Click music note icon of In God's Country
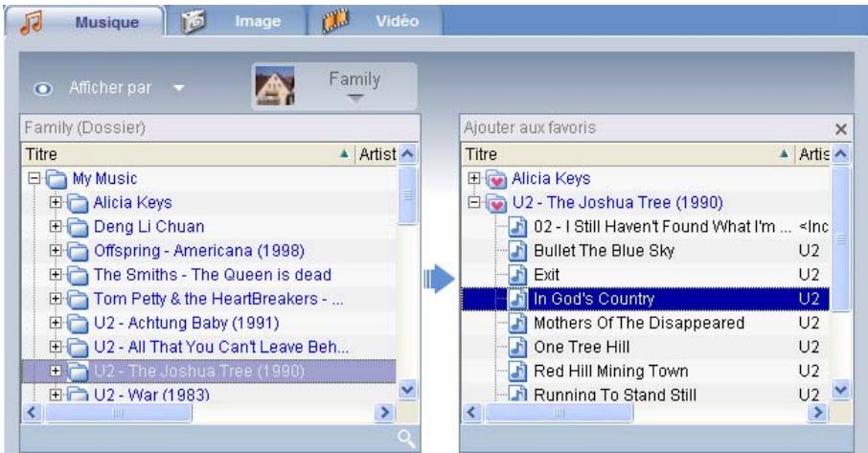The image size is (868, 453). [x=517, y=299]
